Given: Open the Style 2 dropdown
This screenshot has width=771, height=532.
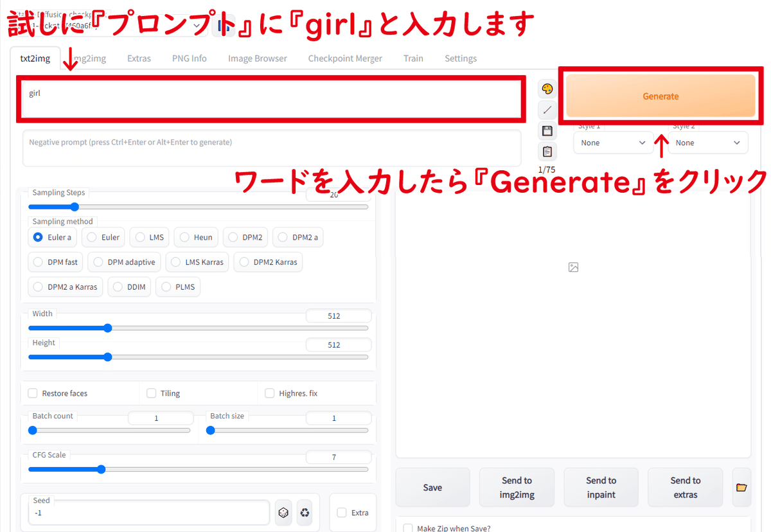Looking at the screenshot, I should 708,143.
